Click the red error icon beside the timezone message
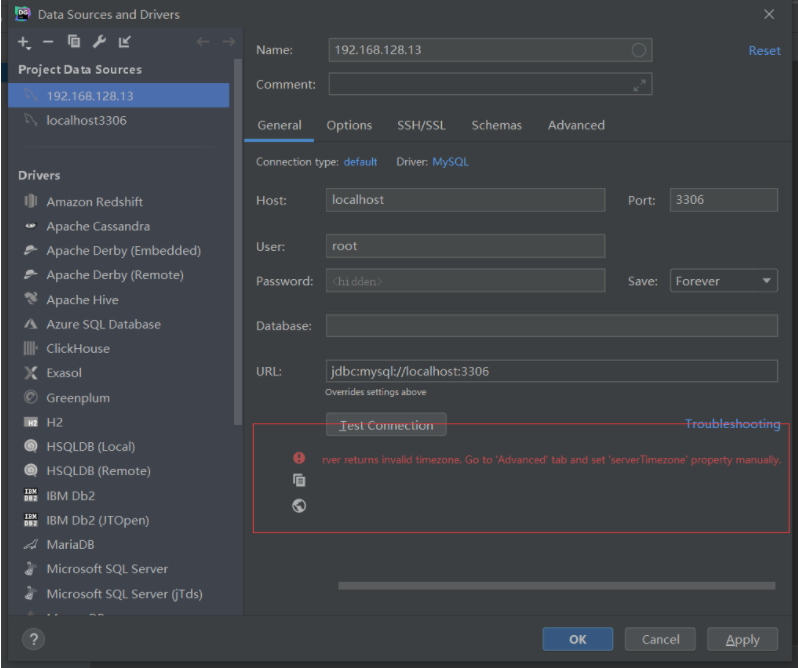The width and height of the screenshot is (798, 668). [x=299, y=458]
